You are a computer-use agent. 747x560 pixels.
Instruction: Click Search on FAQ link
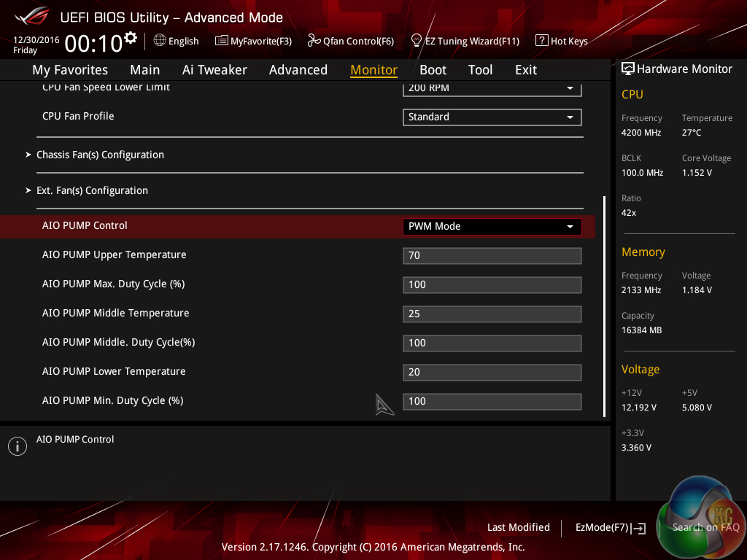pos(705,528)
